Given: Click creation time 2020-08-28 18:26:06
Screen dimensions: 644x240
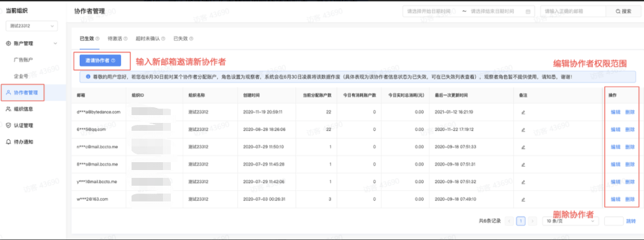Looking at the screenshot, I should (264, 129).
